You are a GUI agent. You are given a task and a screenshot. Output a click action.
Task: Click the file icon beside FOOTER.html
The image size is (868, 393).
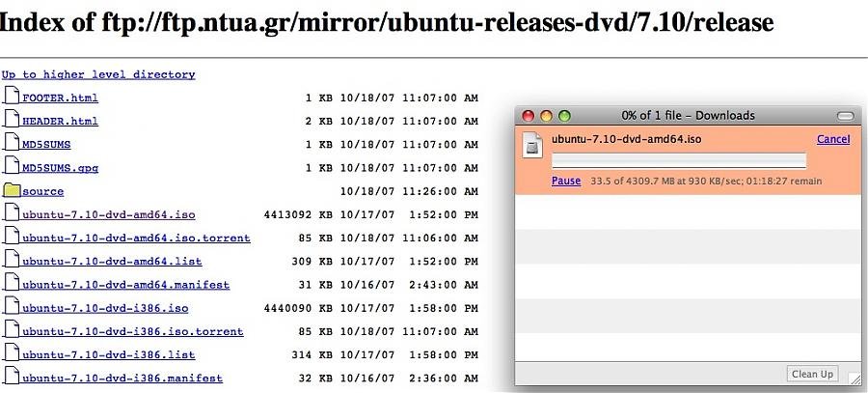point(12,97)
